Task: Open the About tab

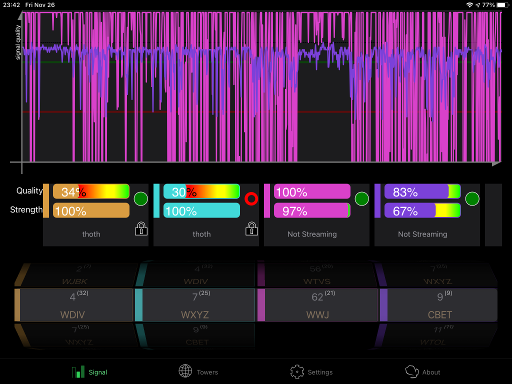Action: point(423,372)
